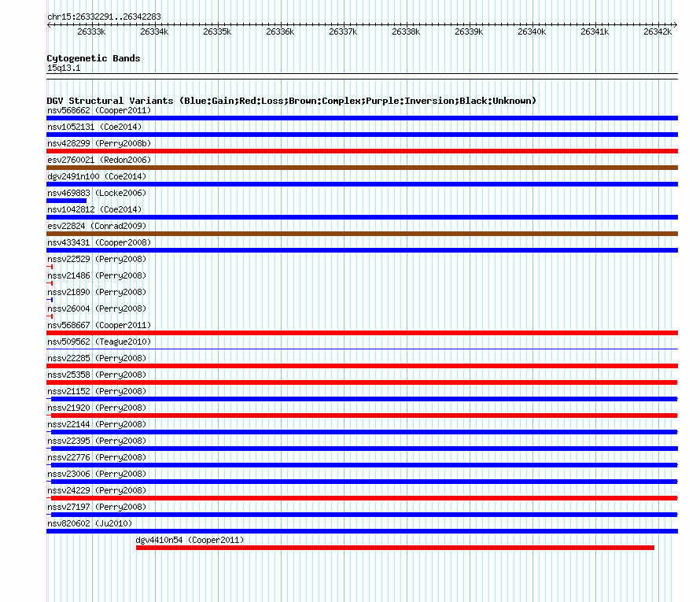Select the red bar under nssv25358
The width and height of the screenshot is (700, 602).
coord(362,382)
